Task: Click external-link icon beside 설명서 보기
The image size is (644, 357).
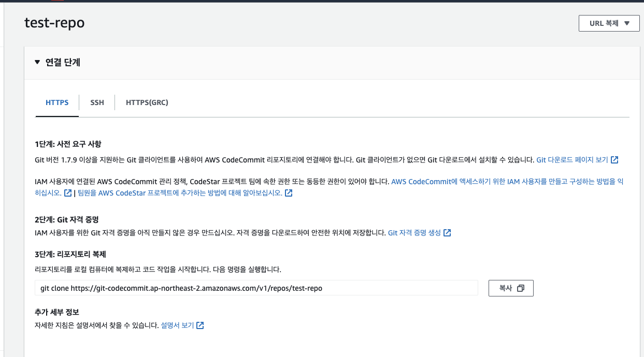Action: coord(200,325)
